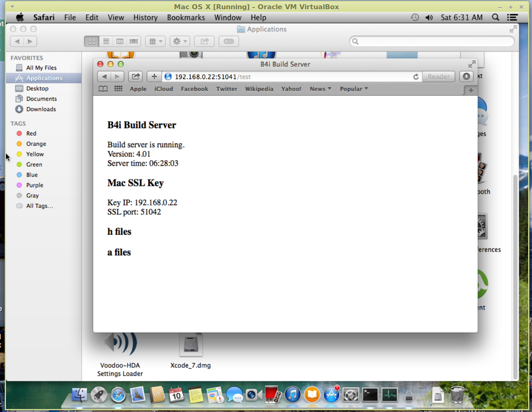Click the Finder search field
Viewport: 532px width, 412px height.
pos(432,41)
